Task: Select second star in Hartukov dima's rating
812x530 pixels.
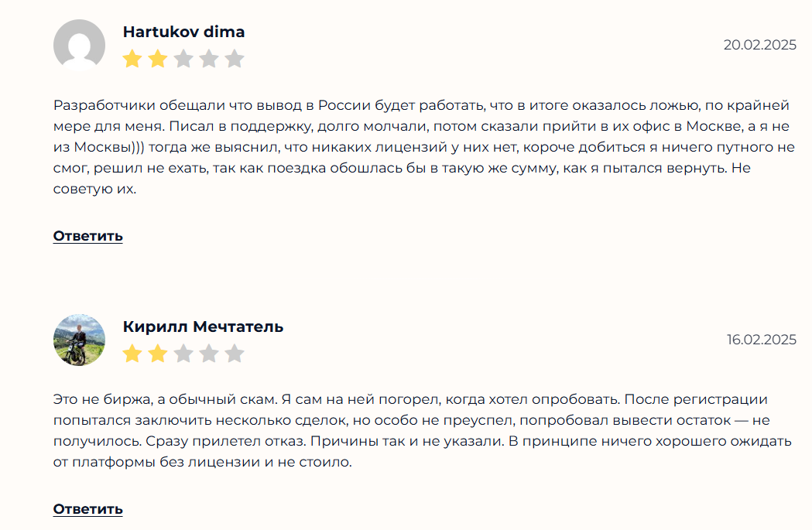Action: click(158, 59)
